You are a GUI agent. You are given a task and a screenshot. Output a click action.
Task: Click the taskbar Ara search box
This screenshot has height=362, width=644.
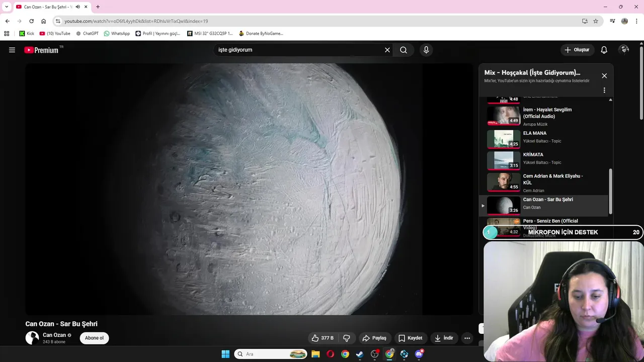pyautogui.click(x=271, y=354)
